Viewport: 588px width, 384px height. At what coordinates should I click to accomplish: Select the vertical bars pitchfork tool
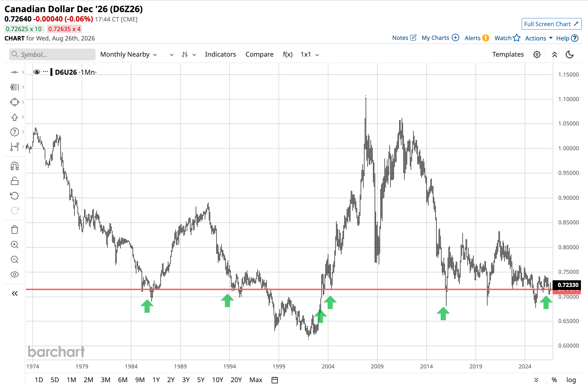tap(14, 87)
